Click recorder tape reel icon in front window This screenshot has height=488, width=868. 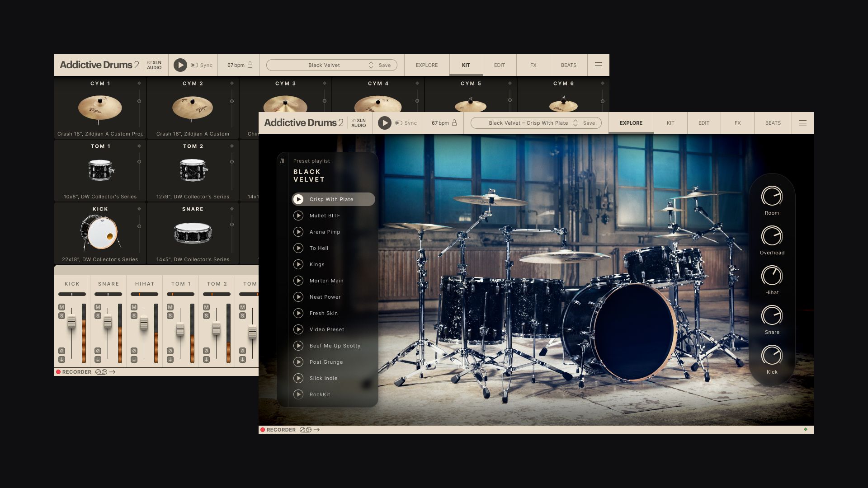pos(306,430)
